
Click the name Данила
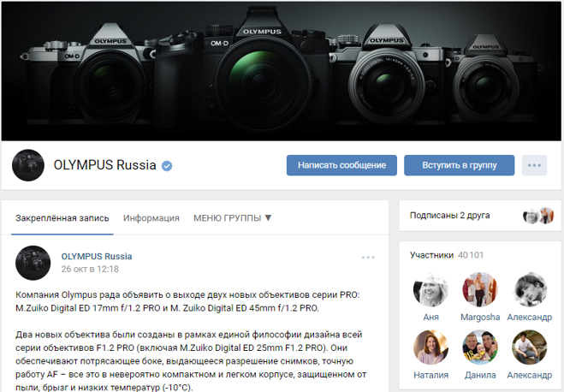tap(480, 375)
